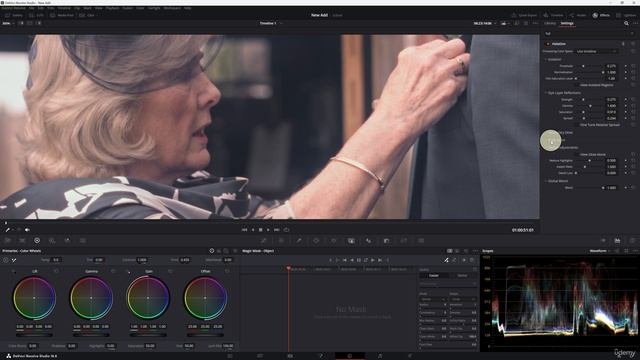Viewport: 640px width, 360px height.
Task: Open the HDR wheels palette
Action: click(52, 240)
